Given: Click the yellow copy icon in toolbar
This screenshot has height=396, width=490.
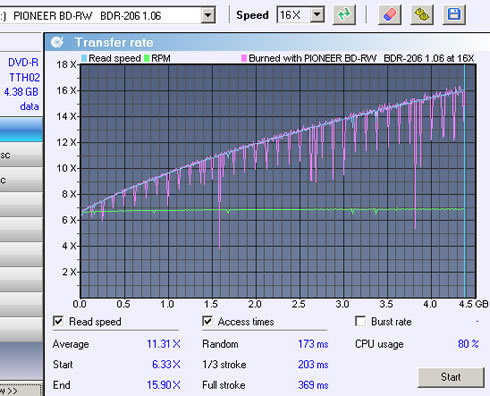Looking at the screenshot, I should 422,15.
